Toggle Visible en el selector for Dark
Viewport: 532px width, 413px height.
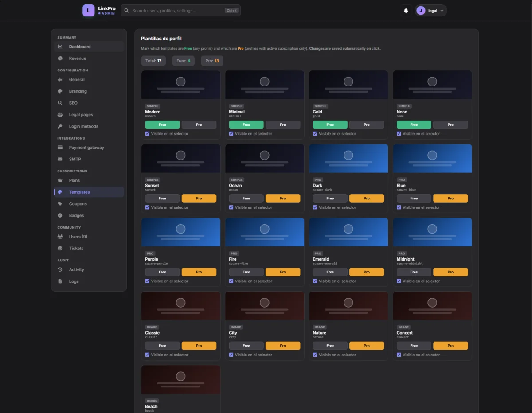[x=315, y=207]
